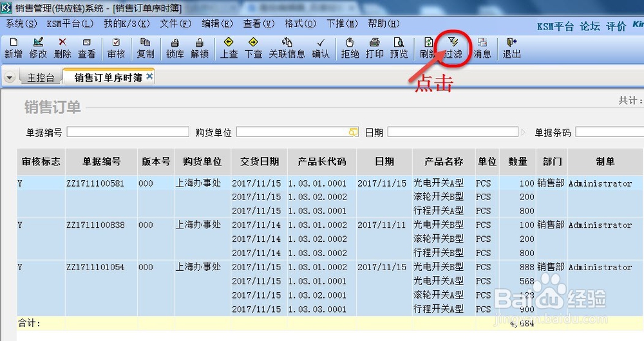
Task: Click the 审核 (Audit) toolbar icon
Action: point(116,48)
